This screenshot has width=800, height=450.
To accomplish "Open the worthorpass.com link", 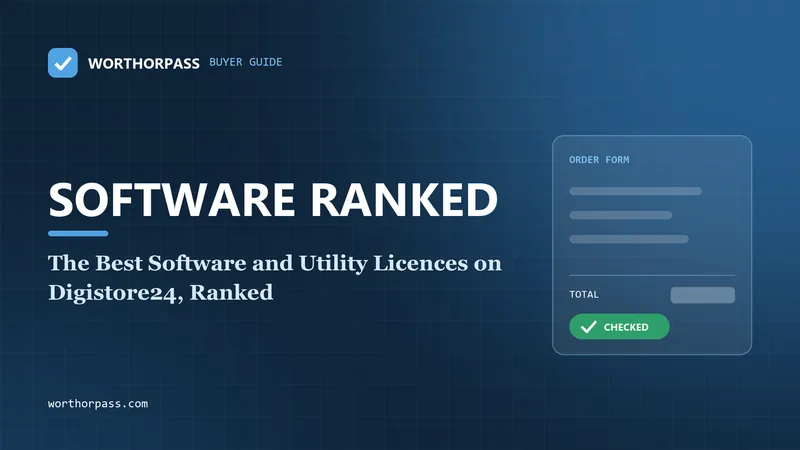I will coord(98,404).
